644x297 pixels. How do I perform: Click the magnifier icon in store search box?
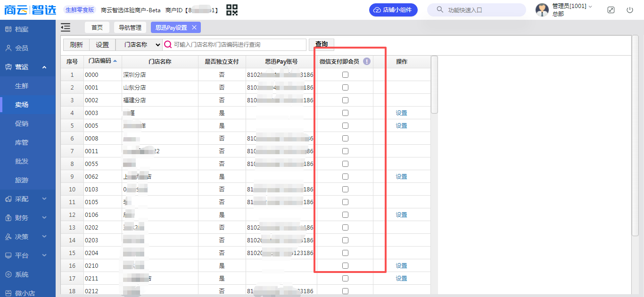click(167, 45)
